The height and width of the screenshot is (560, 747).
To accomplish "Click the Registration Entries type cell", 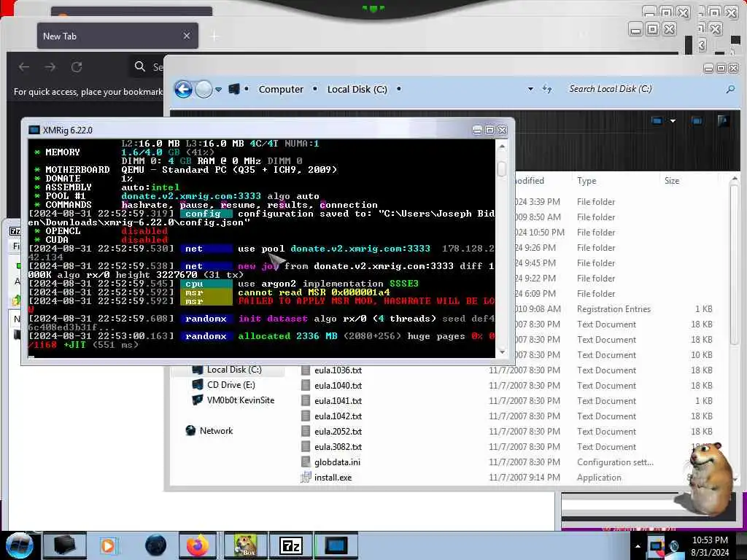I will click(614, 309).
